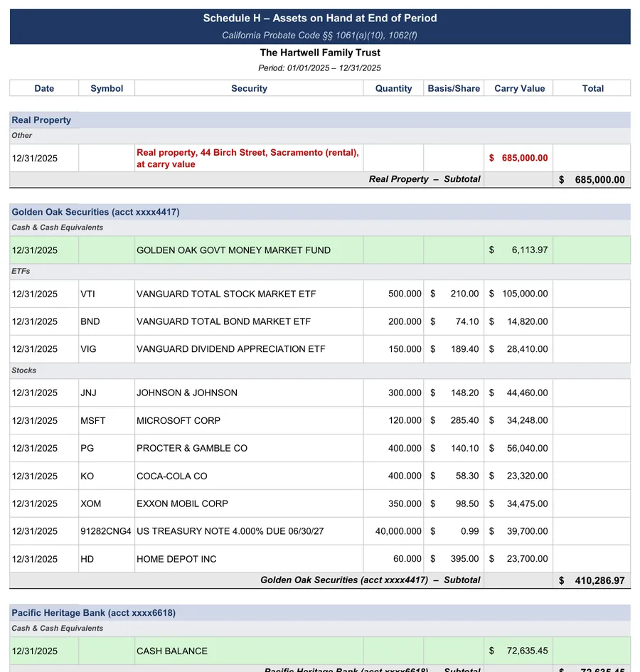
Task: Click the $23,700.00 carry value
Action: click(518, 559)
